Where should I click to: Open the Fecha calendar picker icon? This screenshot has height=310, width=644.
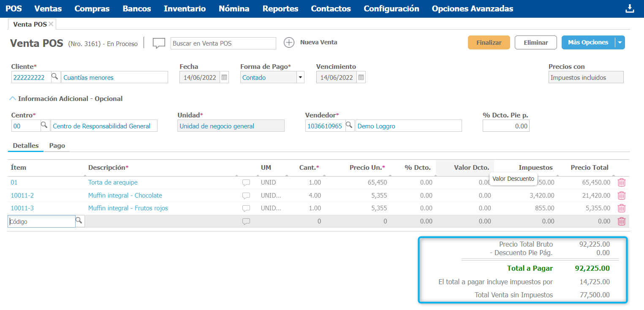(x=224, y=77)
